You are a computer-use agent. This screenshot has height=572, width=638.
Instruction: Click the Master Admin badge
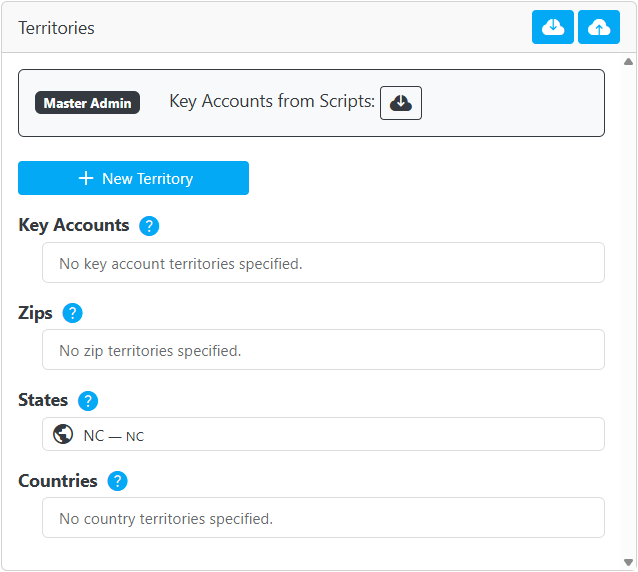[x=88, y=102]
